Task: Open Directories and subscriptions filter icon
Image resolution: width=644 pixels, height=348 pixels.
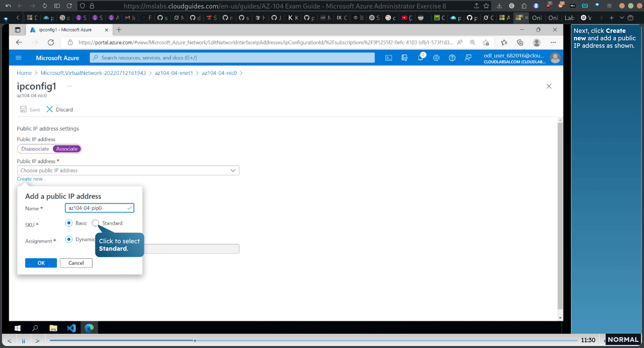Action: click(404, 58)
